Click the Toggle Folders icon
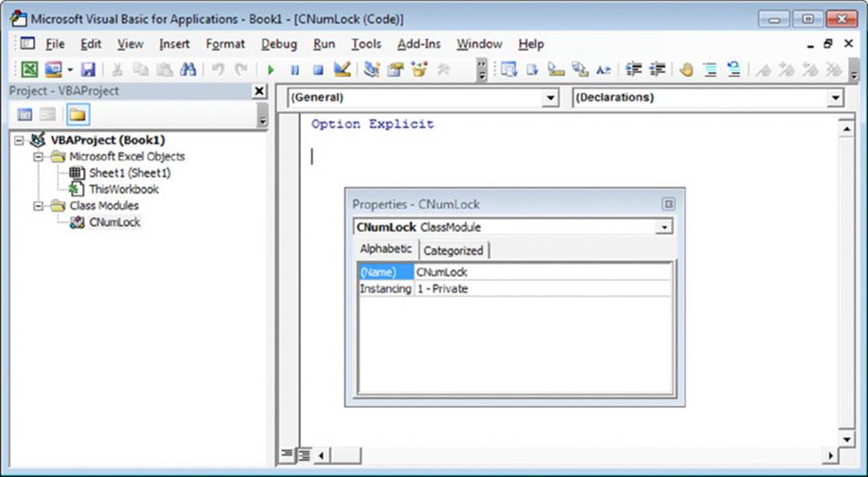The image size is (868, 477). (x=77, y=114)
